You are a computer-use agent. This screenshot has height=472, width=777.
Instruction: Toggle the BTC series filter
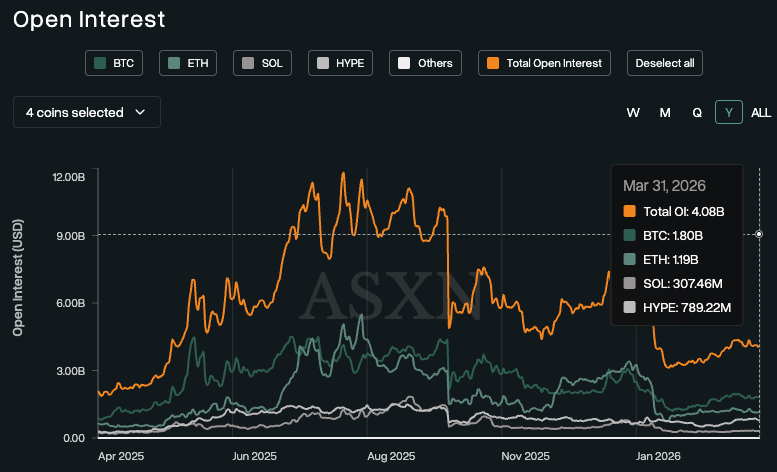pos(114,63)
